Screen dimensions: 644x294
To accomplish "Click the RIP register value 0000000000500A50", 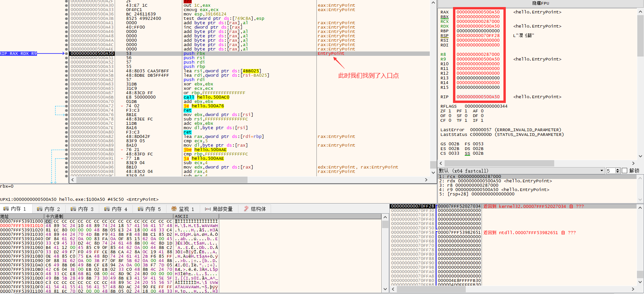I will click(x=478, y=97).
